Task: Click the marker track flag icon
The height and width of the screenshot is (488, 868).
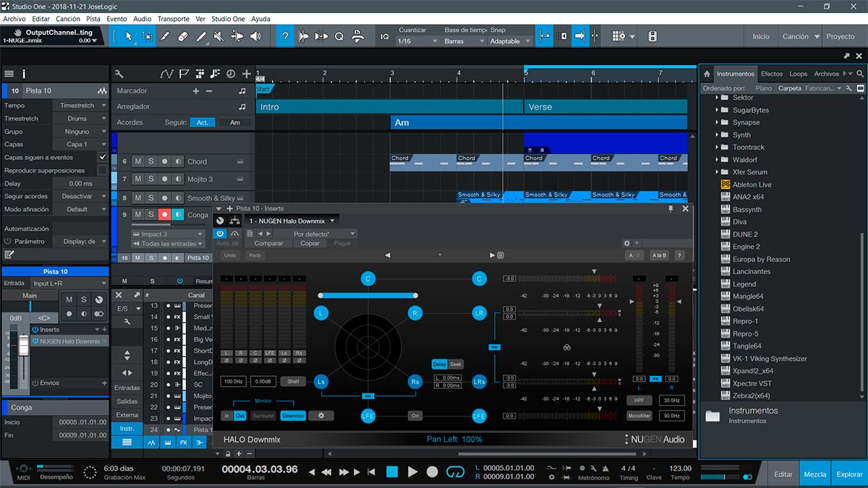Action: pyautogui.click(x=184, y=74)
